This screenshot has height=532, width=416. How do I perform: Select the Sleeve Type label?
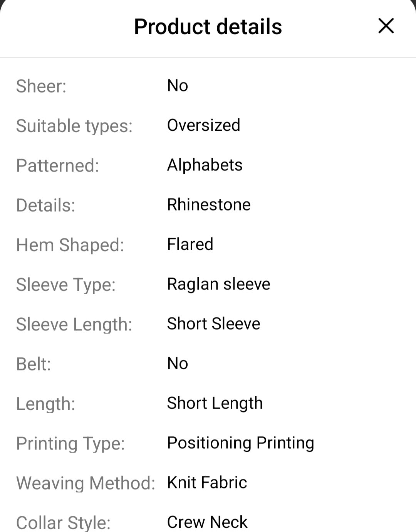pos(65,284)
